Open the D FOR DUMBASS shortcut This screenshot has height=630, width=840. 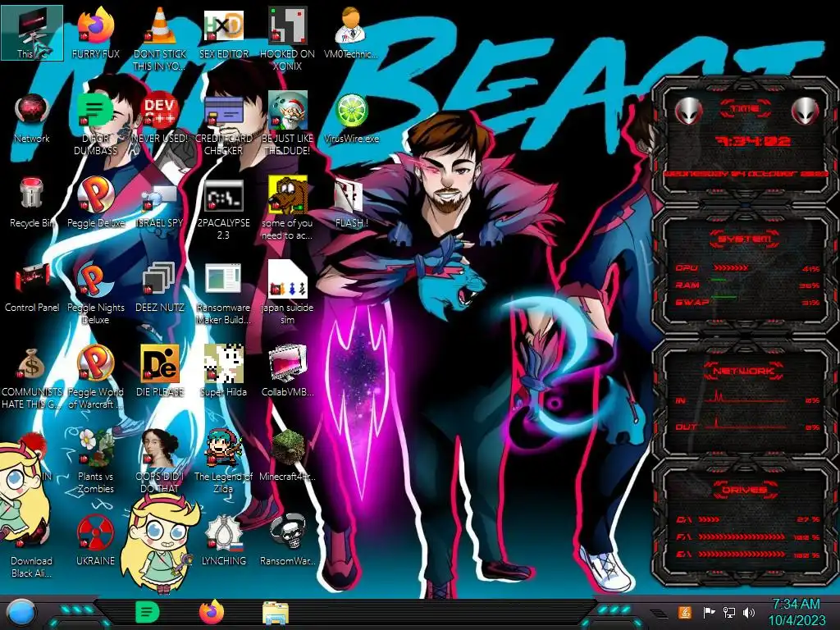click(95, 123)
